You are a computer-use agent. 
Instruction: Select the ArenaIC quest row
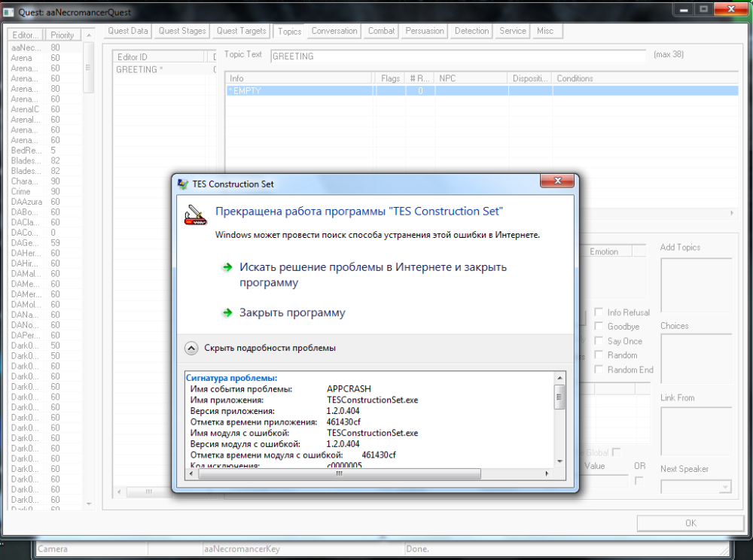point(46,109)
